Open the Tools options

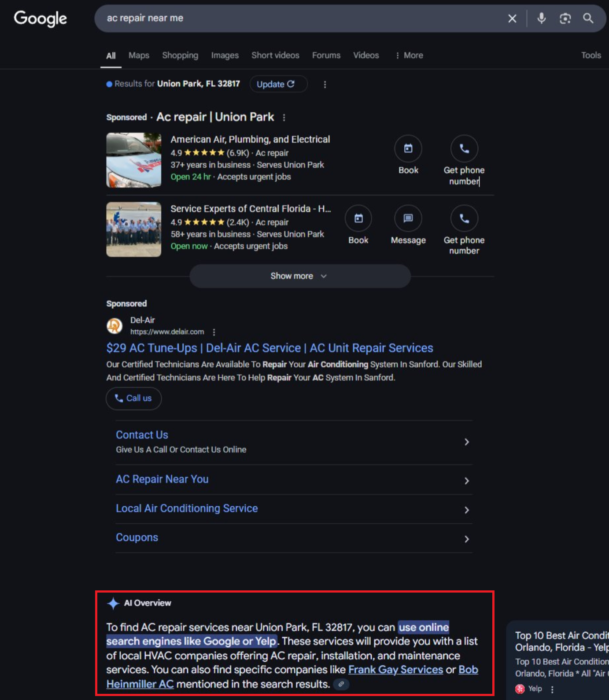[x=591, y=55]
